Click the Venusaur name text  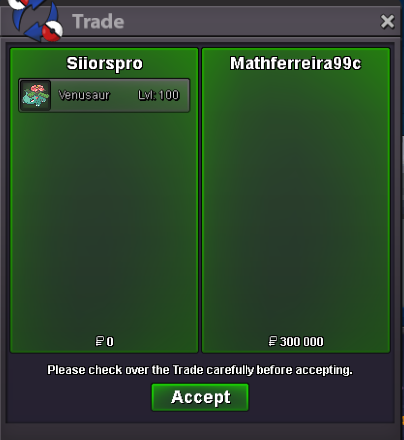pos(84,95)
